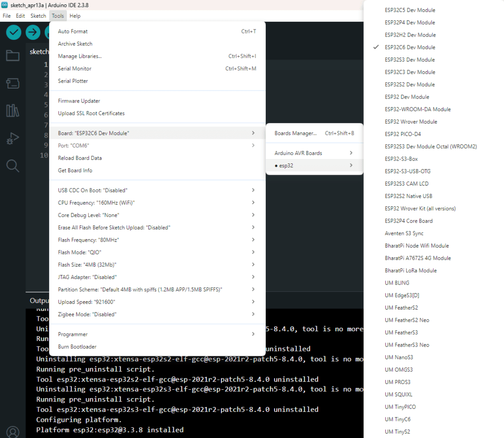504x438 pixels.
Task: Open the Sketchbook folder sidebar icon
Action: [x=13, y=56]
